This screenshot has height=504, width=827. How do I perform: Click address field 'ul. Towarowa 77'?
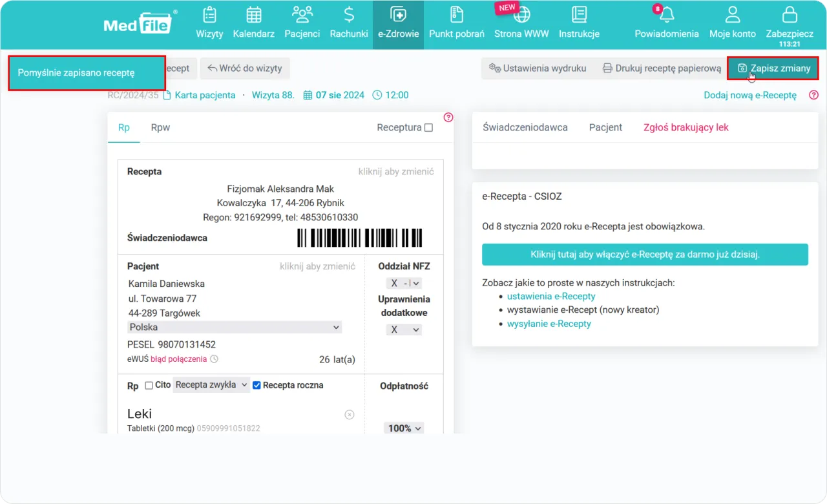(x=162, y=299)
